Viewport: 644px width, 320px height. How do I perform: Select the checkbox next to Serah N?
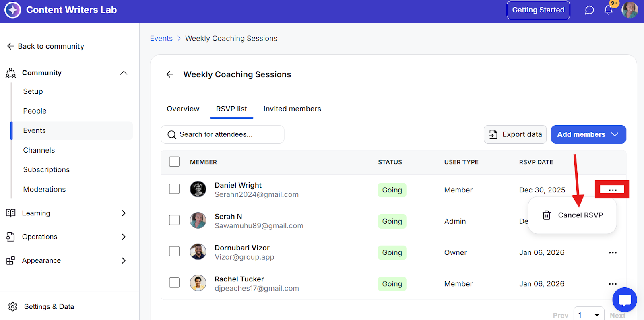pyautogui.click(x=174, y=220)
